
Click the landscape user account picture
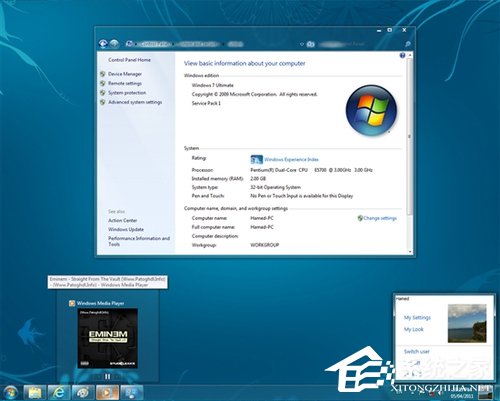[467, 323]
